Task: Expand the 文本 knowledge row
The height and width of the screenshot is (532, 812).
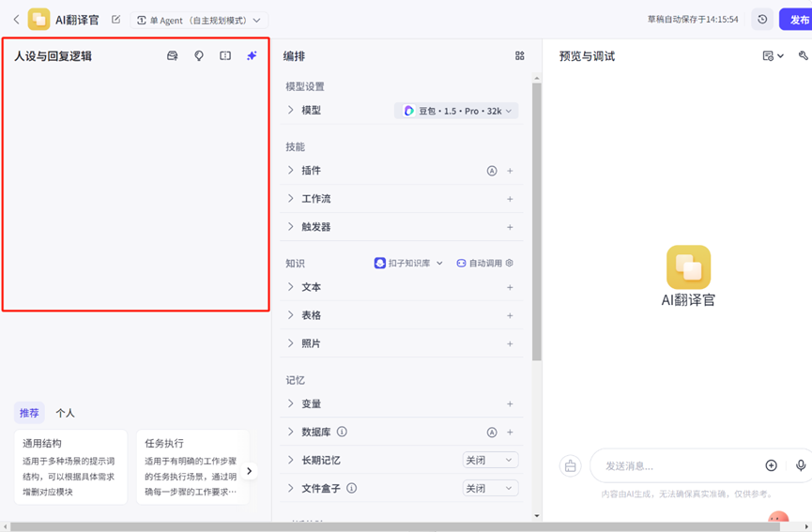Action: tap(290, 287)
